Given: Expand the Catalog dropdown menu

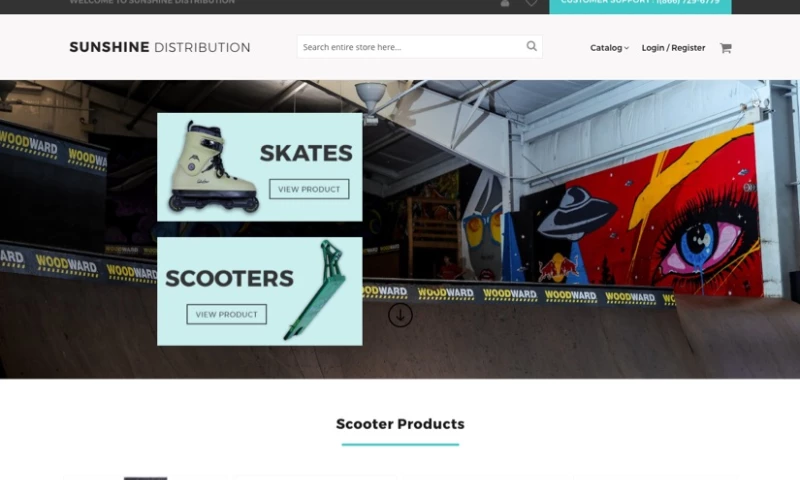Looking at the screenshot, I should pos(609,48).
